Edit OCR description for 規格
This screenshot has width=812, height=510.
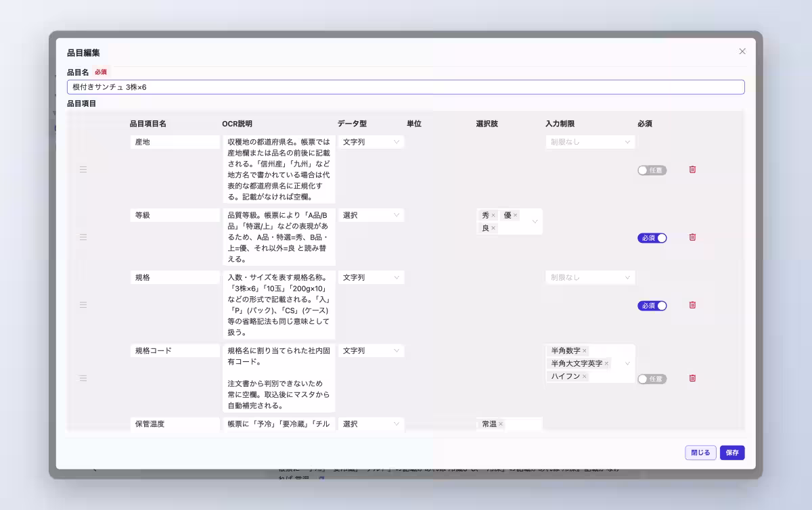279,305
